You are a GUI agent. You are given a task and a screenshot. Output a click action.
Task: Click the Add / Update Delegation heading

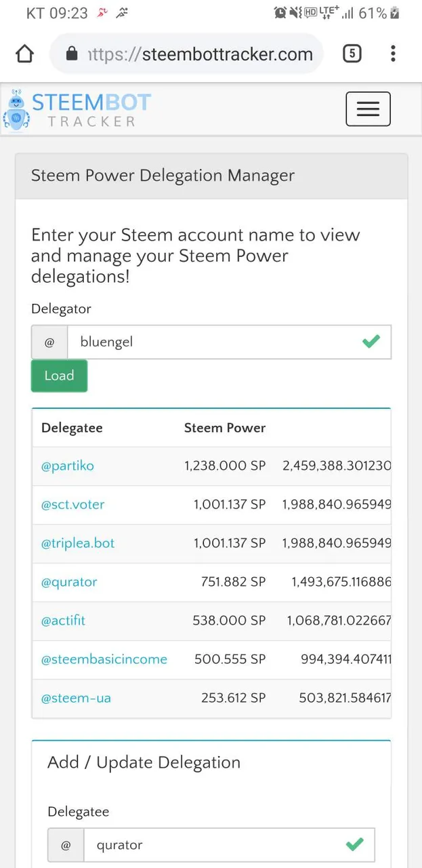[x=144, y=762]
